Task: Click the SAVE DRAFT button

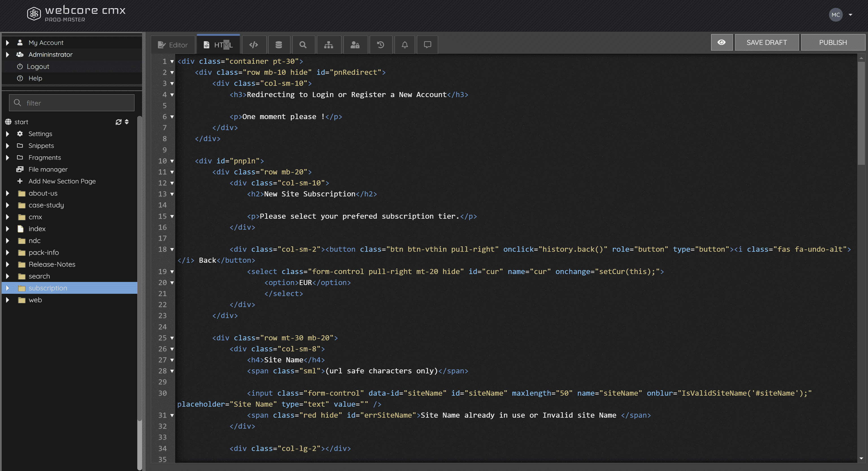Action: click(766, 42)
